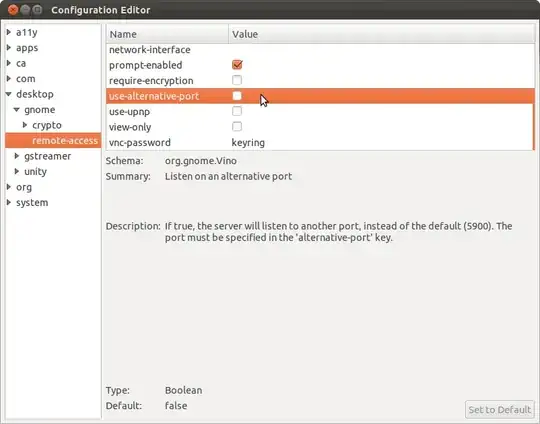
Task: Select the vnc-password key name
Action: 140,143
